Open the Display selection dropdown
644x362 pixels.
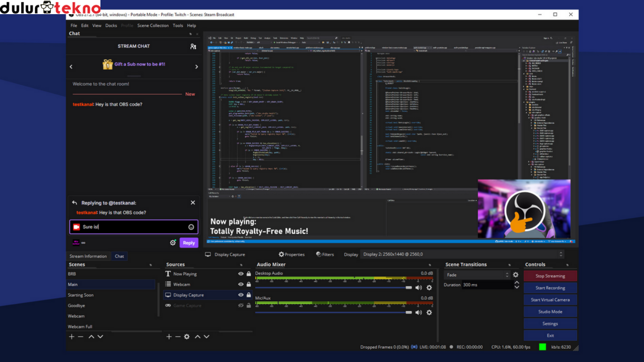462,255
